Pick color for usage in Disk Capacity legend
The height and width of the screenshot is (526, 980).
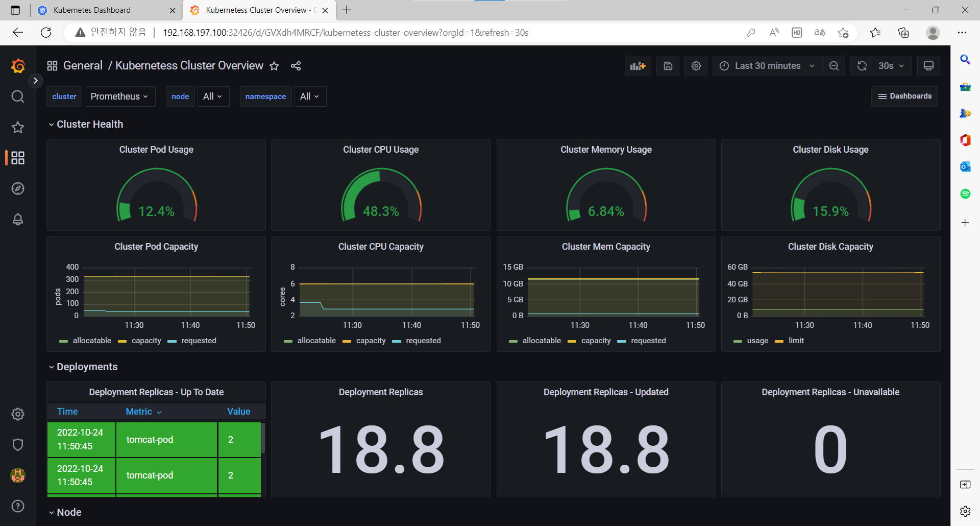pyautogui.click(x=738, y=341)
